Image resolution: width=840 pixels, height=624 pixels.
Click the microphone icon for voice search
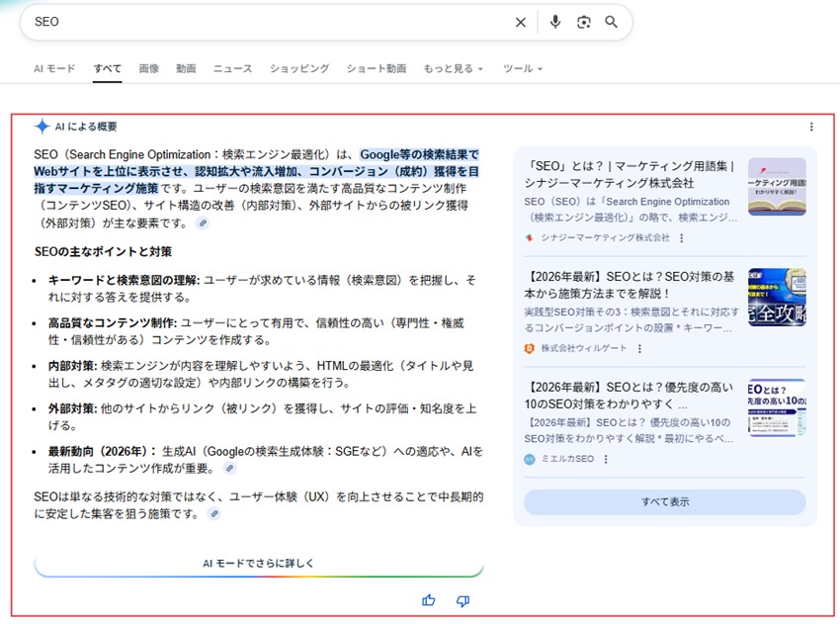click(x=553, y=22)
